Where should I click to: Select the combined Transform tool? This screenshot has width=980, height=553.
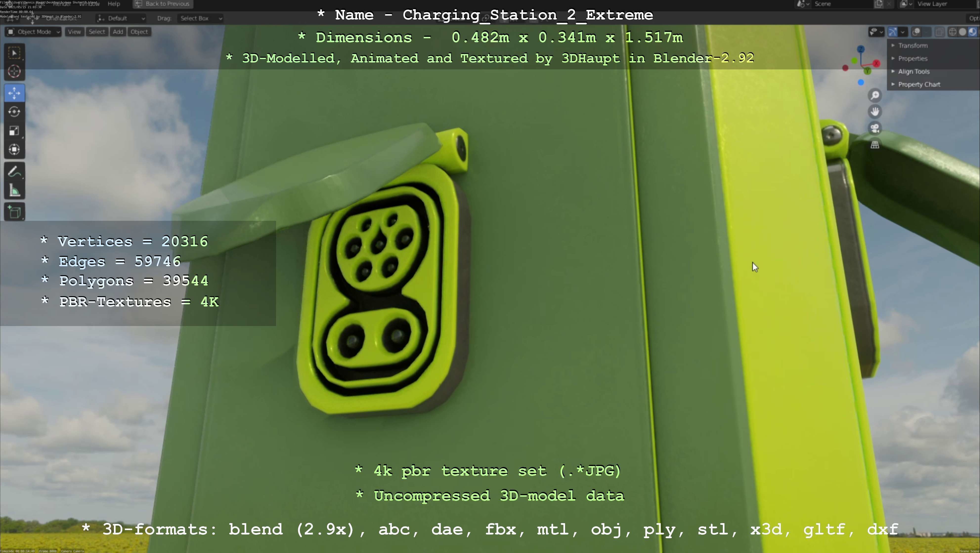[x=14, y=149]
